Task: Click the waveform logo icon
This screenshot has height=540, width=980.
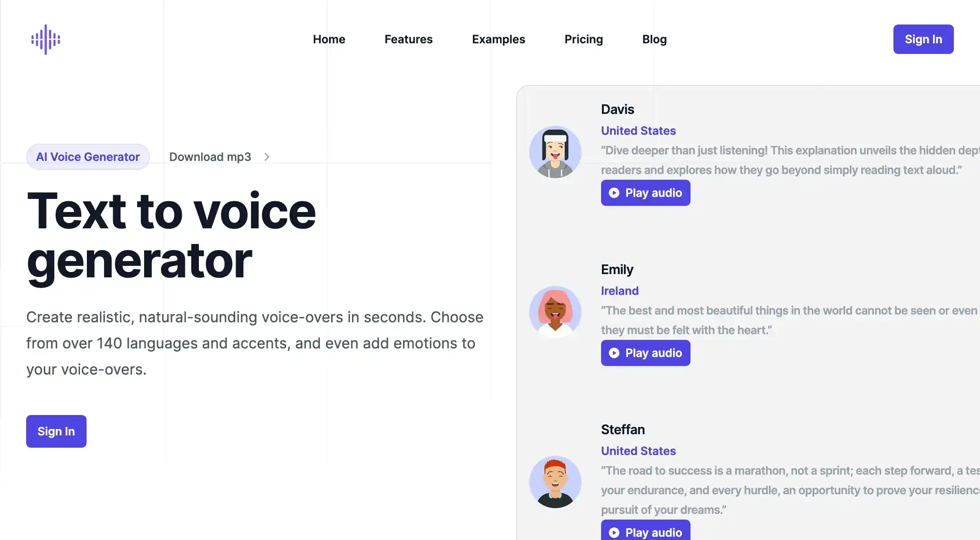Action: 45,38
